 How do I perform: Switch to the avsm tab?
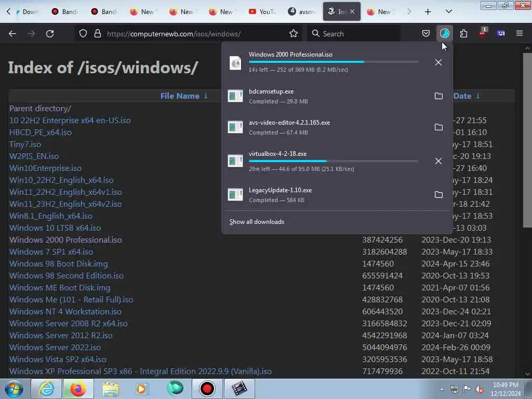tap(302, 11)
